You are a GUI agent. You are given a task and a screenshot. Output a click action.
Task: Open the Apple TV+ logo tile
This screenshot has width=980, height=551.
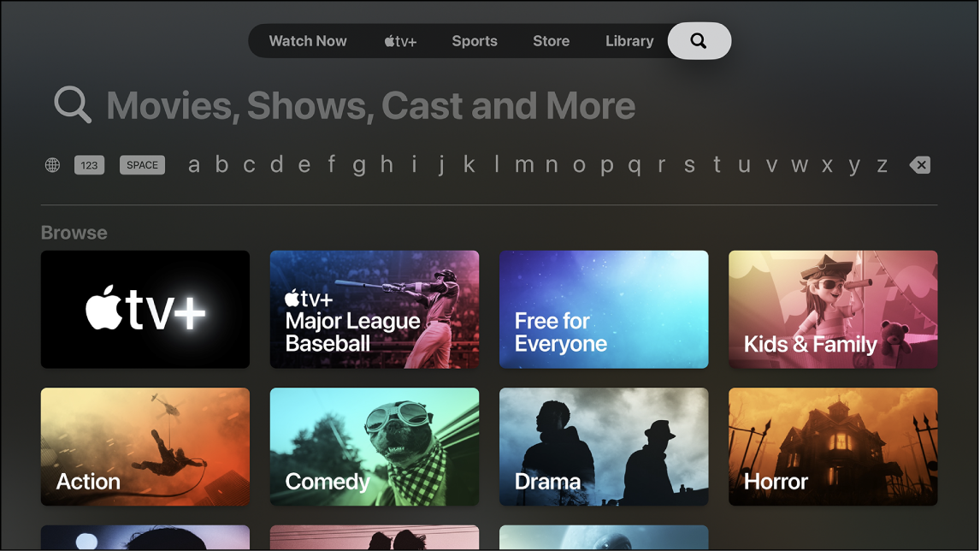145,310
